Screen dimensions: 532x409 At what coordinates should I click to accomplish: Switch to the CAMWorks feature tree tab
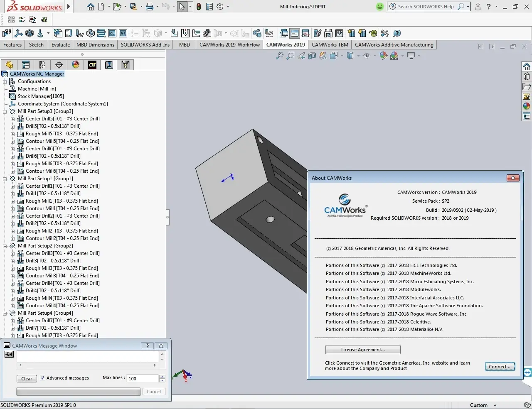(x=92, y=64)
